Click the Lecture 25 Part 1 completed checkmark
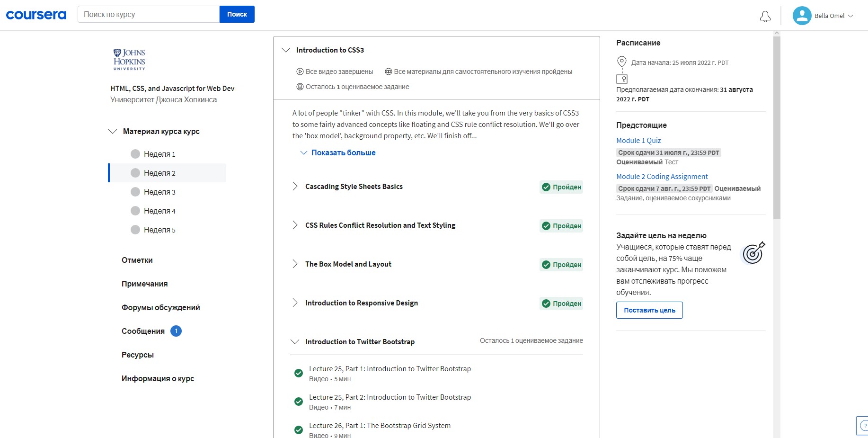Screen dimensions: 868x438 [299, 373]
